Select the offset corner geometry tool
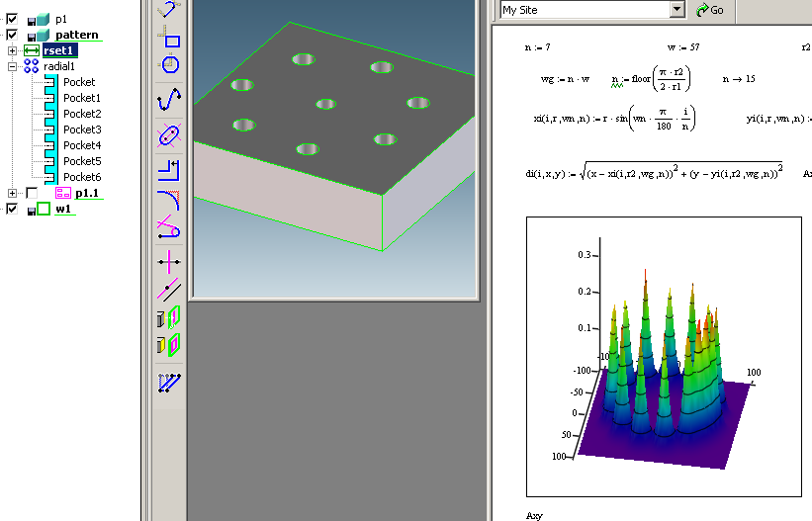Screen dimensions: 812x521 (169, 170)
